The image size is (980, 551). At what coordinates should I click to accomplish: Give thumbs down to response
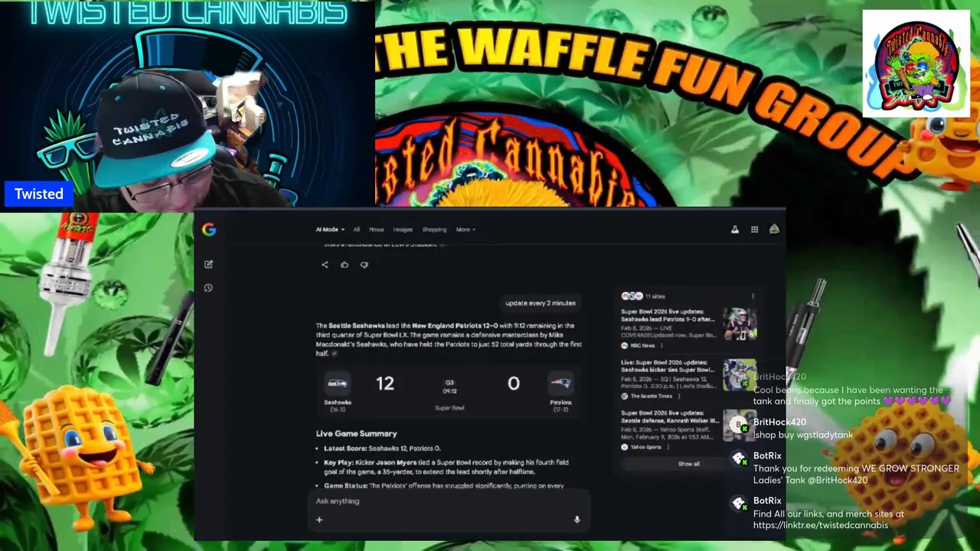(364, 265)
